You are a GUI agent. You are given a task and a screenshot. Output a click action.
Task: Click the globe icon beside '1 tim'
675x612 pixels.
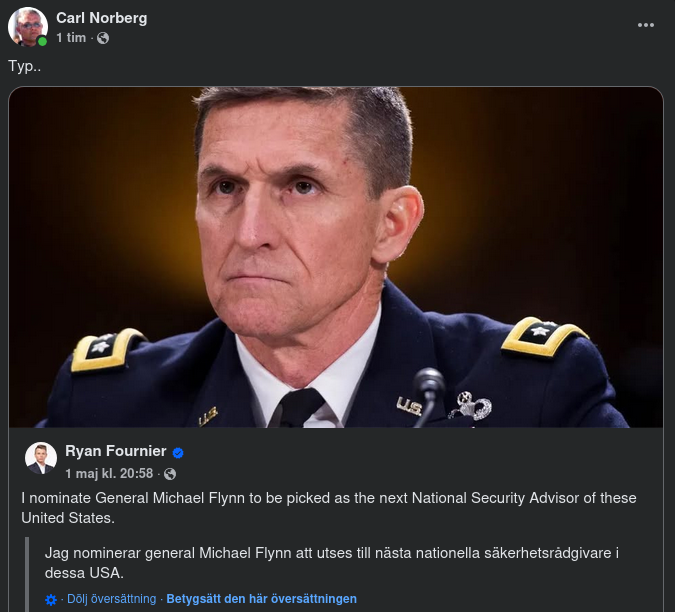click(x=103, y=38)
